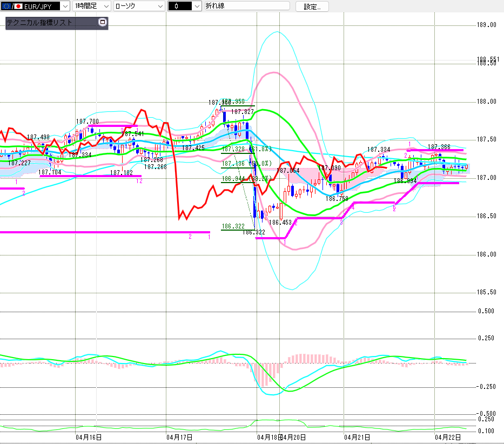Click the 04月22日 date marker

448,437
